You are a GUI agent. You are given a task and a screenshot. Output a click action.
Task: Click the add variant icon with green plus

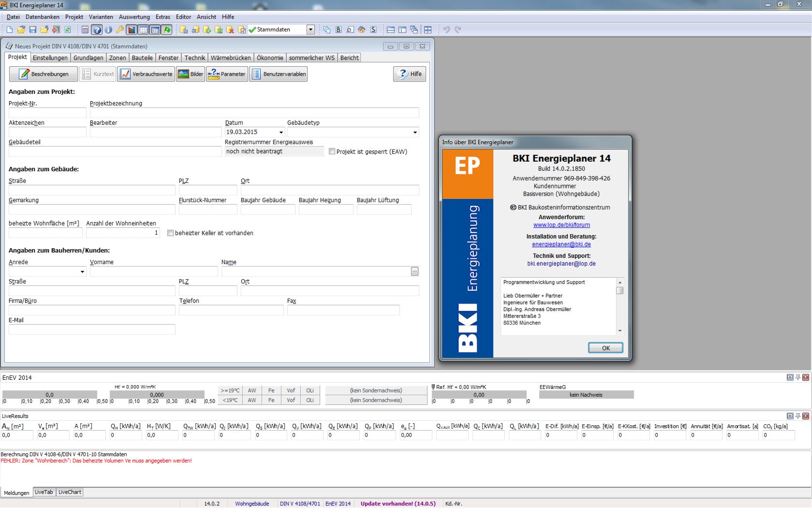[x=207, y=30]
